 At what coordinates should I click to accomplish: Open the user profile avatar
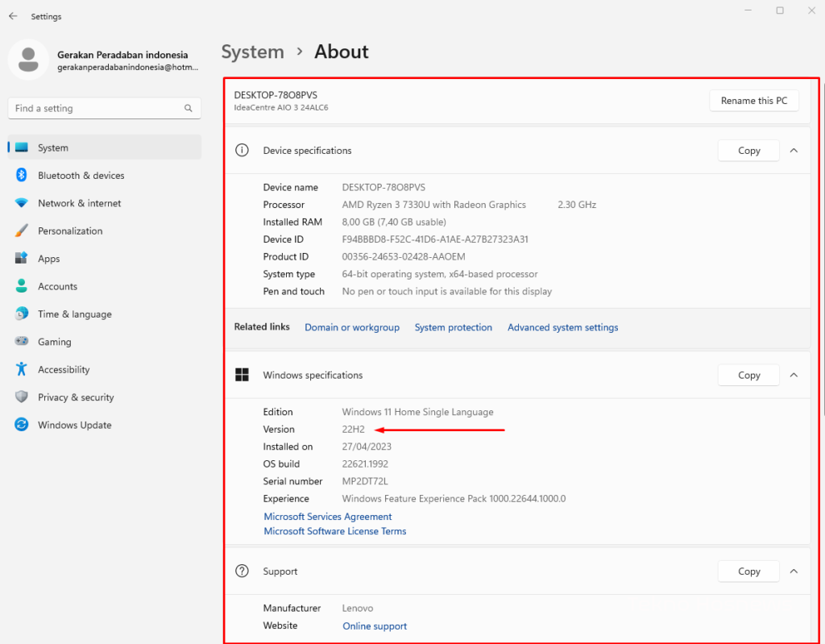tap(28, 60)
